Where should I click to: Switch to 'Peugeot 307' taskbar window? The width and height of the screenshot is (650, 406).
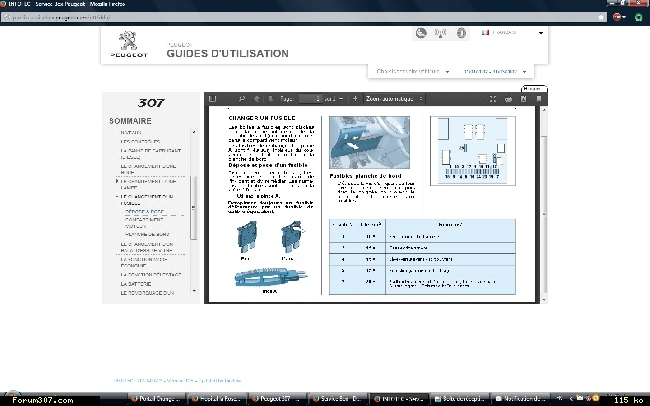276,399
